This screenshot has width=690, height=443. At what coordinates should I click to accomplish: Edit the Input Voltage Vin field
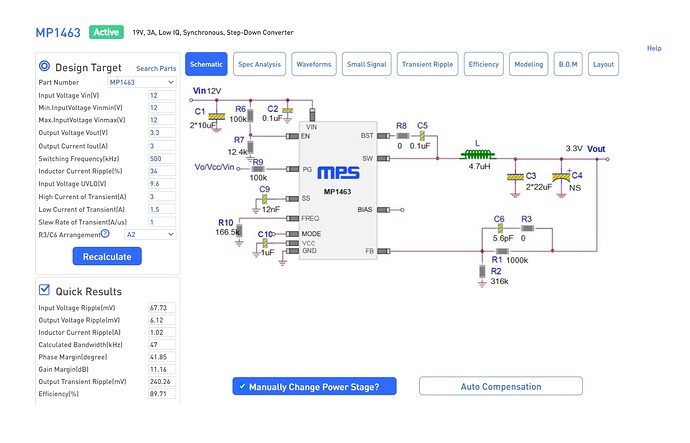coord(162,95)
